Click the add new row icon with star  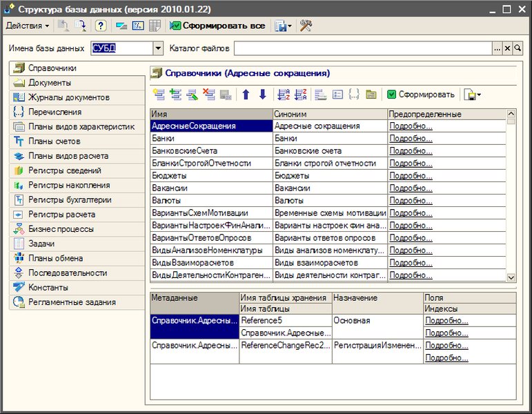pyautogui.click(x=159, y=95)
